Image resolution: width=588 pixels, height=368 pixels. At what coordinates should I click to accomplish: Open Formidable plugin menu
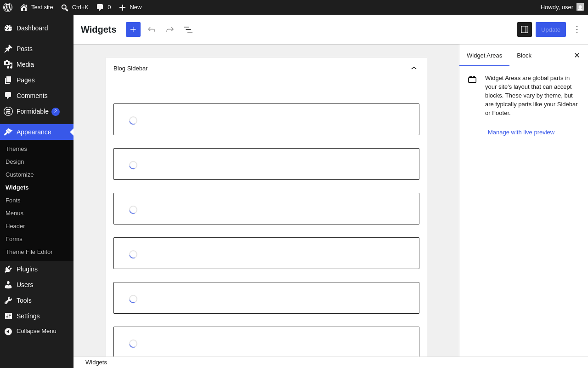point(37,111)
